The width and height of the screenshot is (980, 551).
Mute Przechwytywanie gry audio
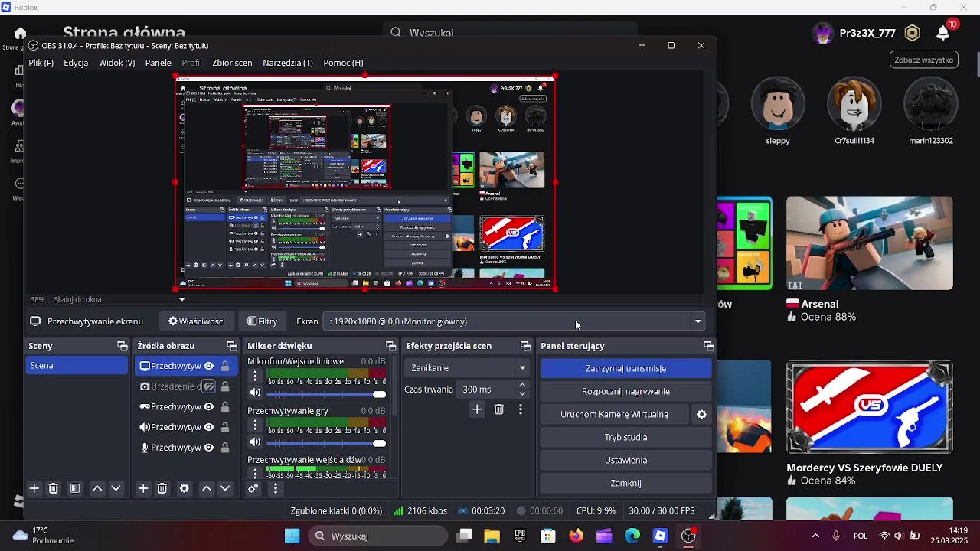coord(255,442)
